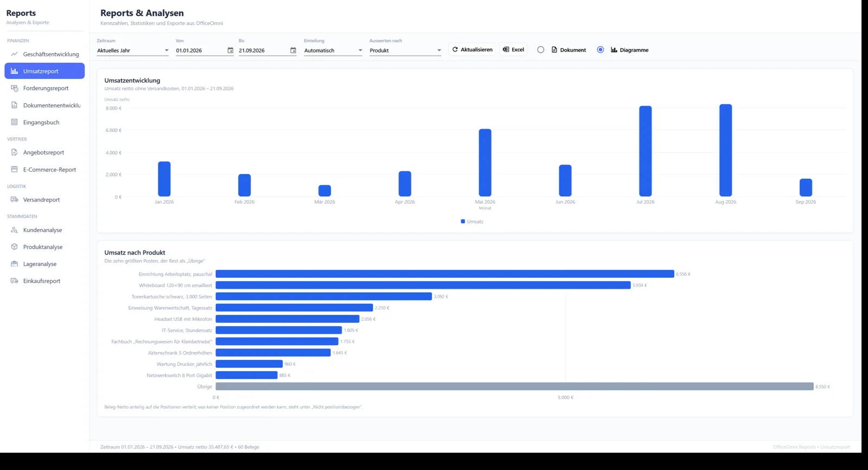Open the Zeitraum dropdown showing Aktuelles Jahr
Image resolution: width=868 pixels, height=470 pixels.
(133, 50)
